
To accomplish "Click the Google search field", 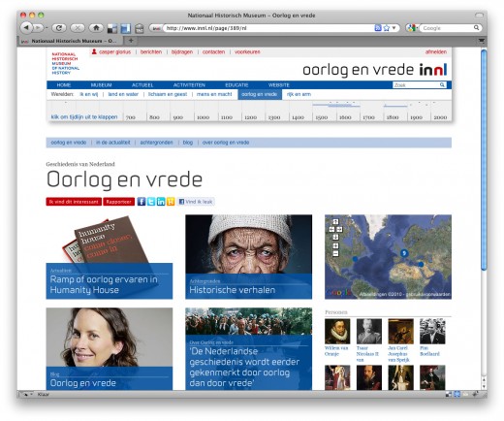I will pos(447,28).
